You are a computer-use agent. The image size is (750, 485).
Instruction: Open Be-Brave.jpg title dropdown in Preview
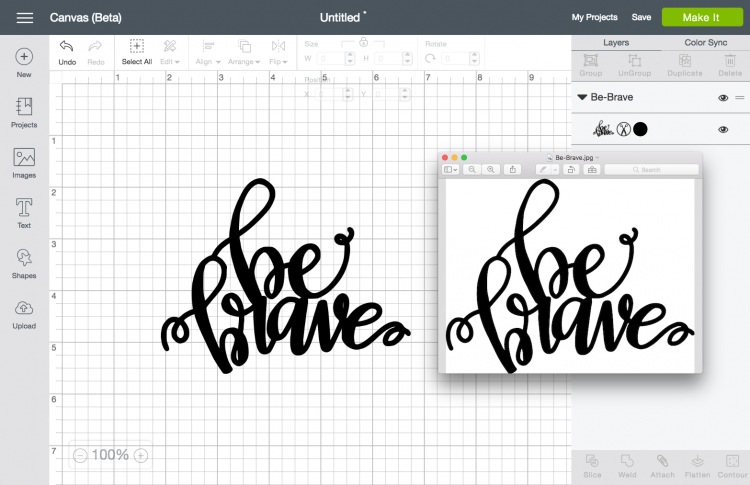pos(597,157)
